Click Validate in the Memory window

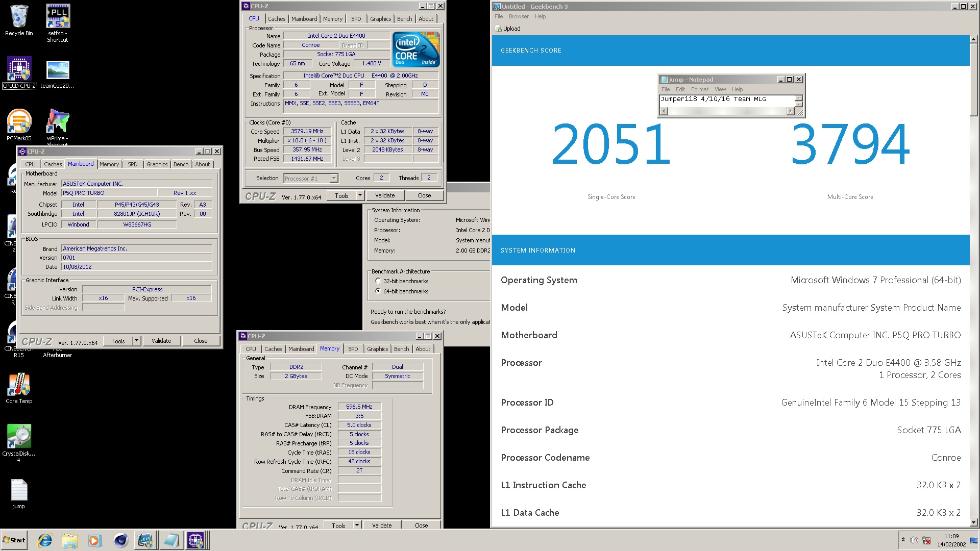382,525
